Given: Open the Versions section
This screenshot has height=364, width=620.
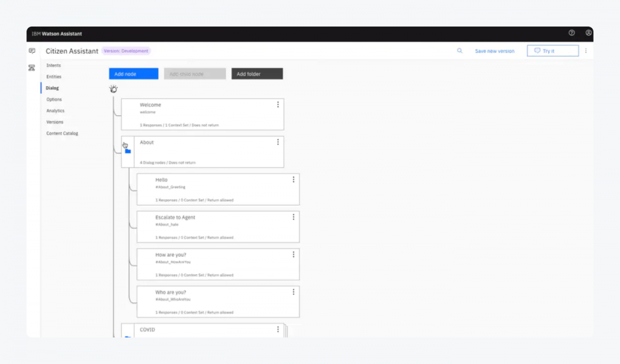Looking at the screenshot, I should point(55,122).
